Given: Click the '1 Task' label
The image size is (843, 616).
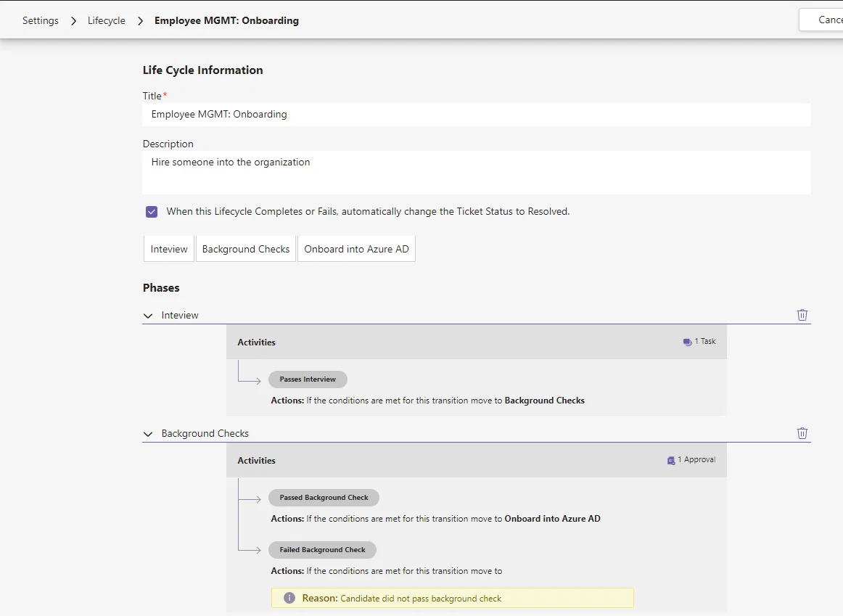Looking at the screenshot, I should tap(705, 341).
